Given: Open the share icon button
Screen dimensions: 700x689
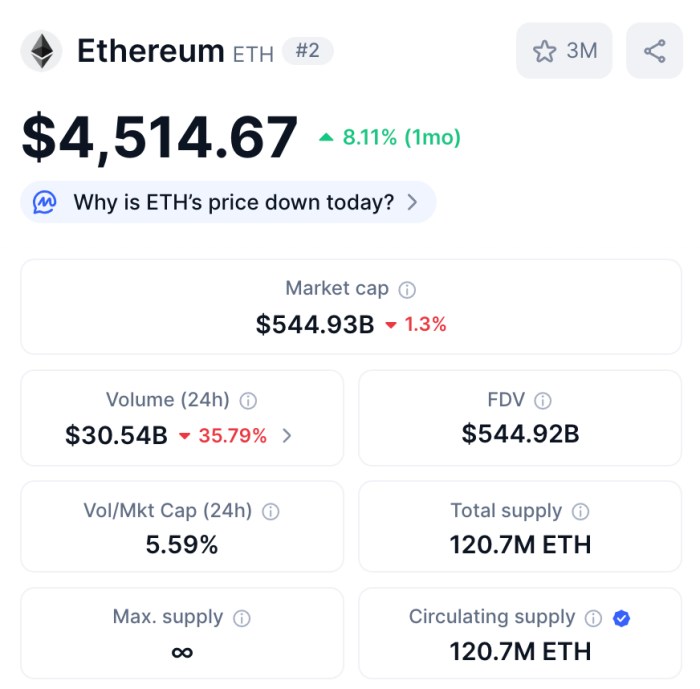Looking at the screenshot, I should pyautogui.click(x=654, y=51).
